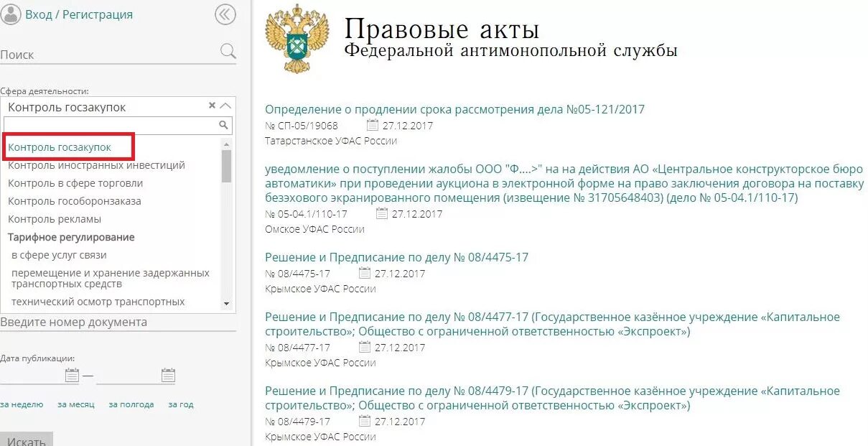Click the user avatar icon beside Вход / Регистрация

pos(10,14)
